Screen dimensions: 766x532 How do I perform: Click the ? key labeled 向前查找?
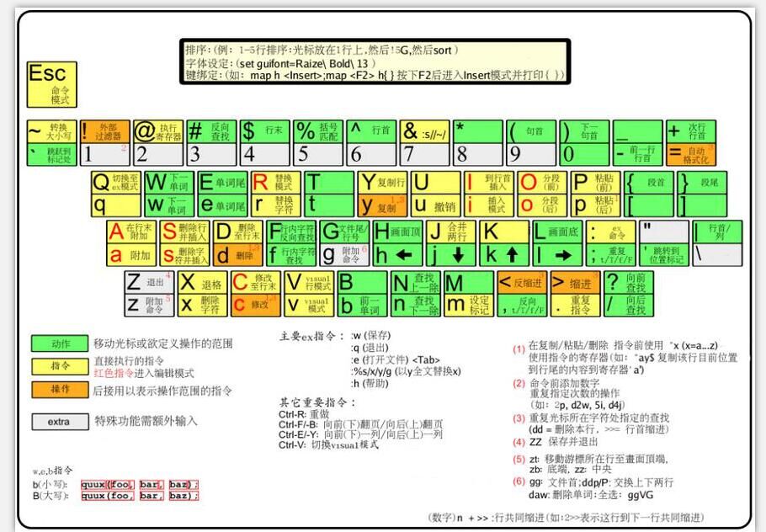click(629, 283)
